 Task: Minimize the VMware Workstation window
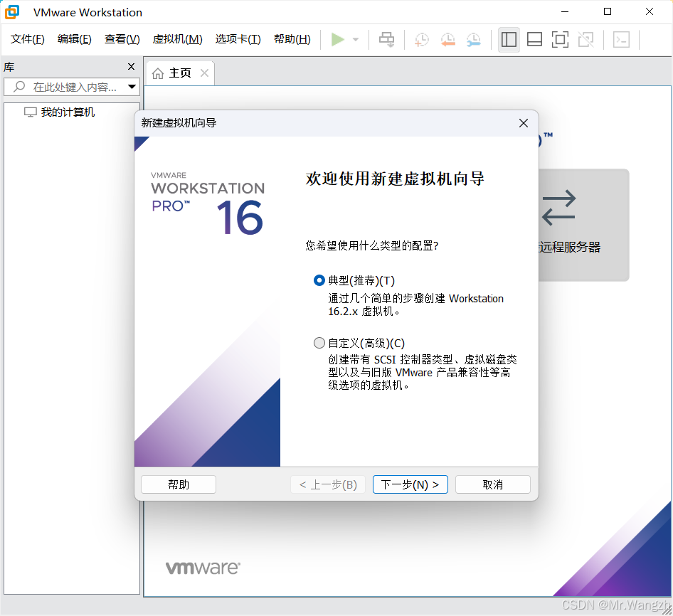pos(565,11)
